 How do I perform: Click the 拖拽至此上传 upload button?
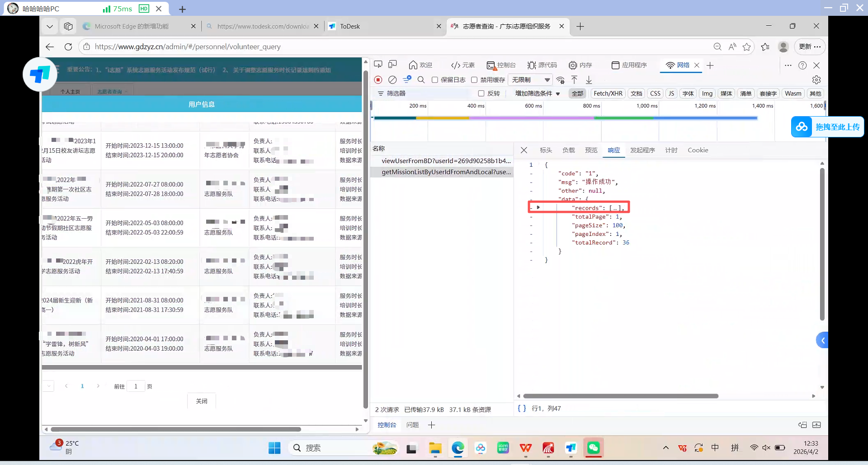[x=827, y=127]
